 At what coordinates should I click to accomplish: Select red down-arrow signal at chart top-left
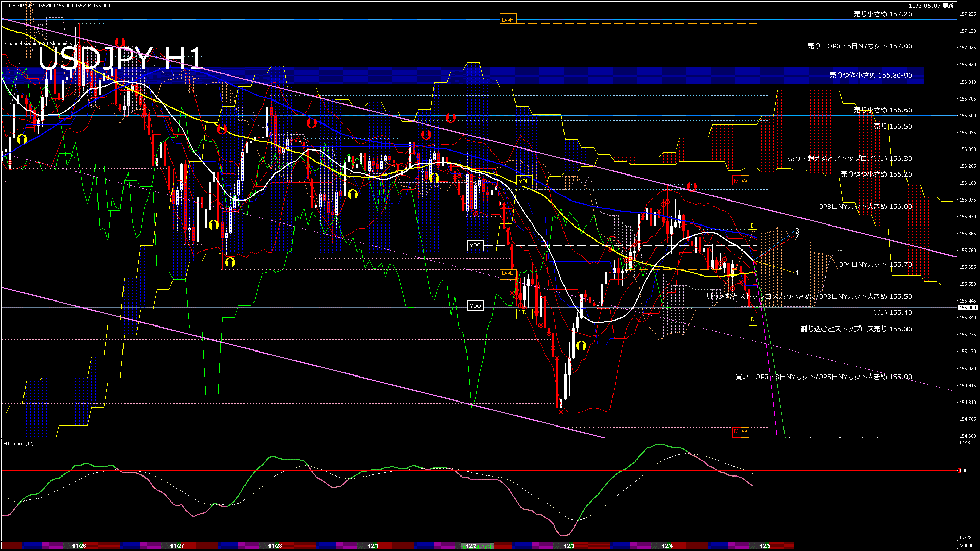click(120, 42)
